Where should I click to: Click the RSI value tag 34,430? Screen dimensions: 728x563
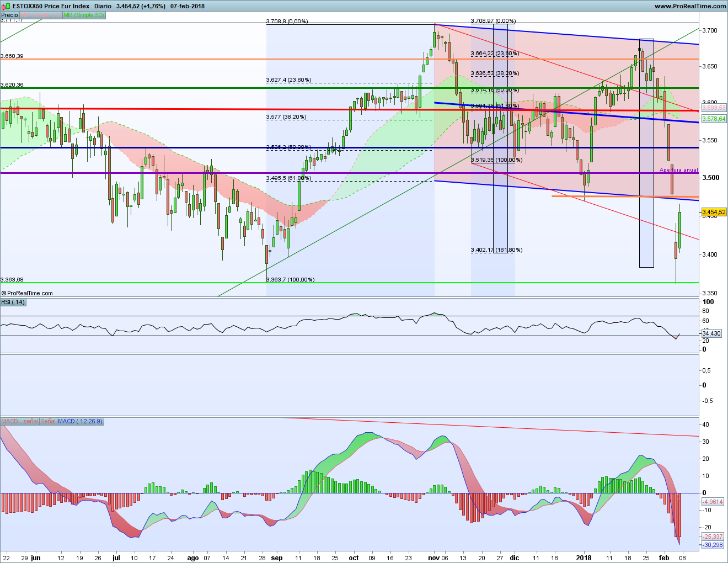[711, 333]
